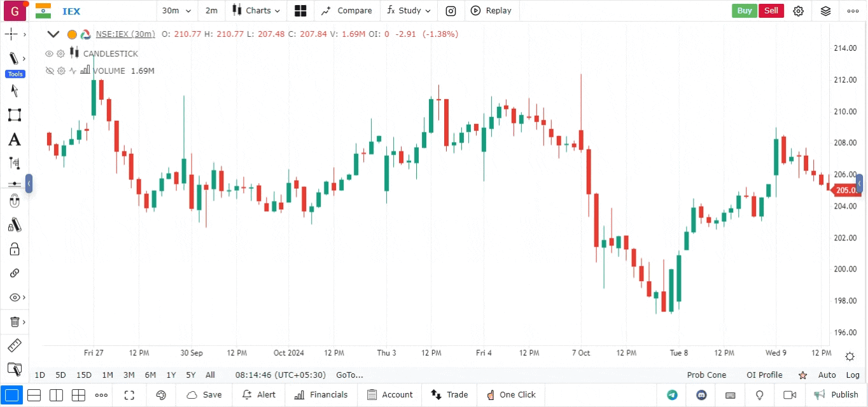Viewport: 868px width, 407px height.
Task: Open the Study indicators dropdown
Action: coord(409,11)
